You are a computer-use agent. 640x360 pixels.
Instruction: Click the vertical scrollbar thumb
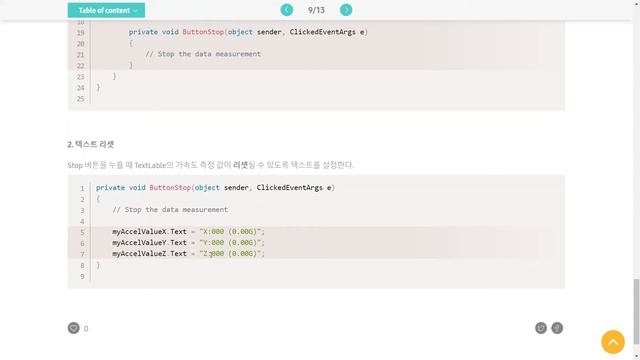coord(636,311)
